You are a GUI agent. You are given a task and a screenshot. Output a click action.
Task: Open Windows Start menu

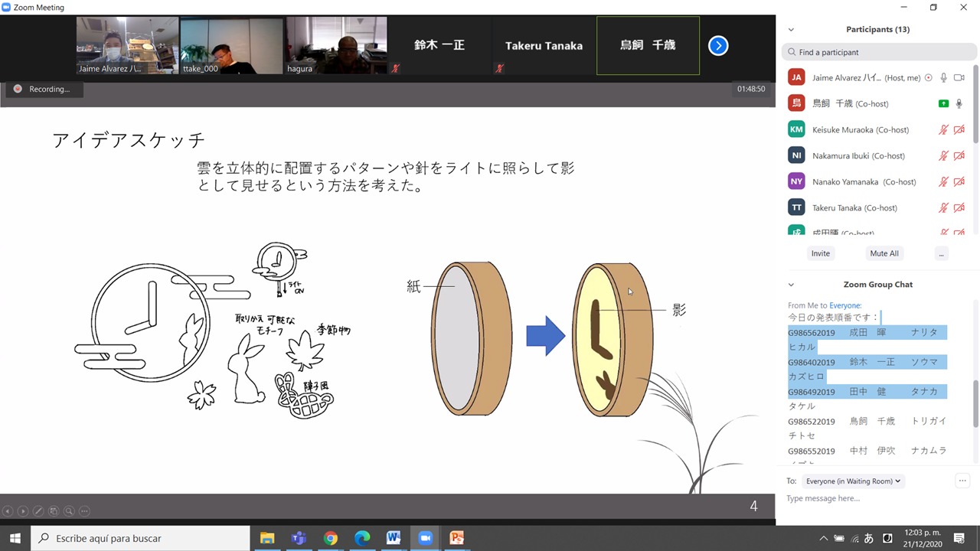15,538
